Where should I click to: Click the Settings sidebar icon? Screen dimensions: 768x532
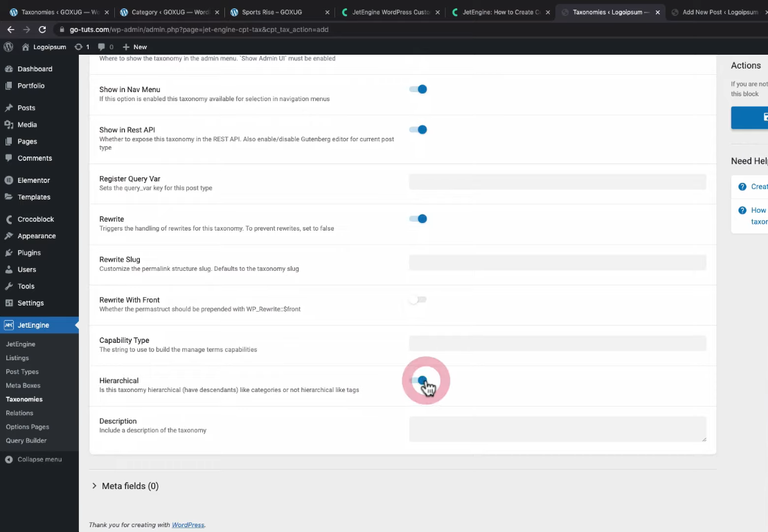(x=9, y=303)
